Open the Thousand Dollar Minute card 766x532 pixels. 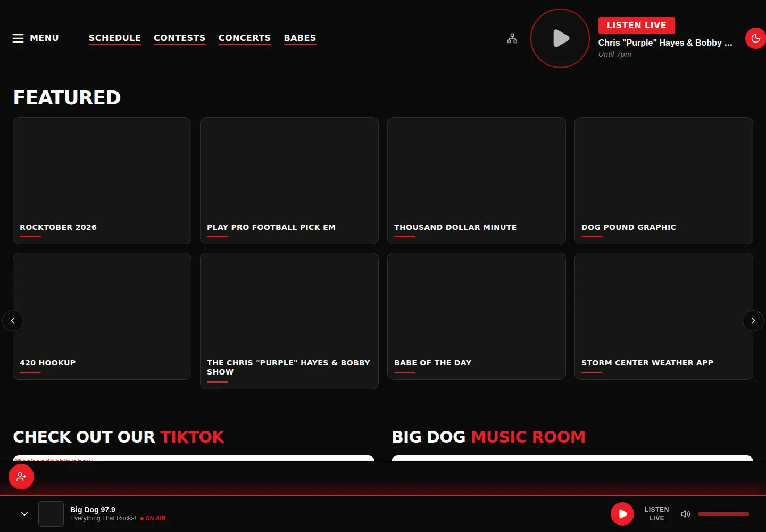pos(477,181)
